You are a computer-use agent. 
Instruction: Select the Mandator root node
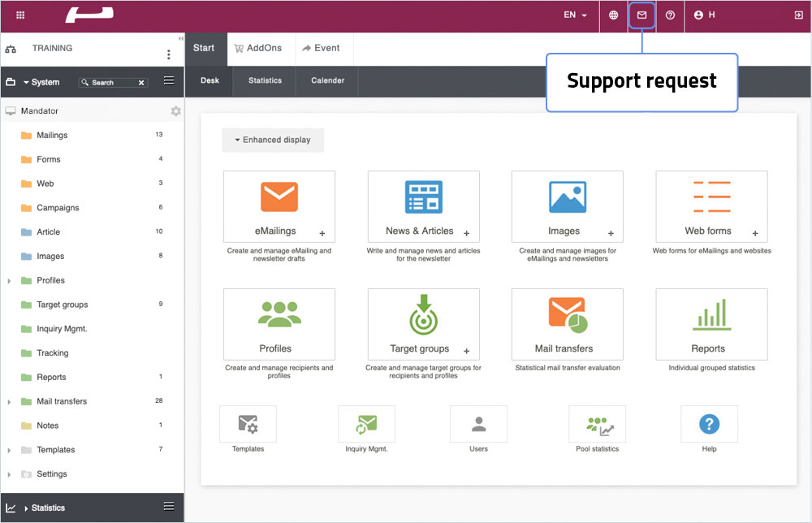pos(39,110)
